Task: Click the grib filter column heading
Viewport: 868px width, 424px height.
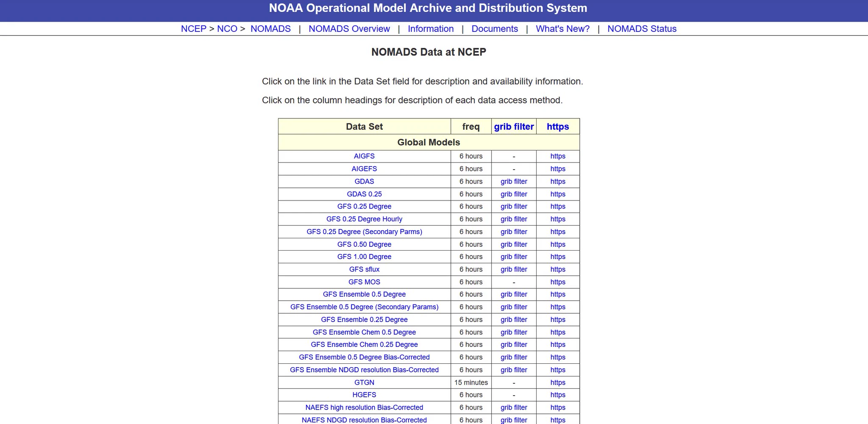Action: click(514, 126)
